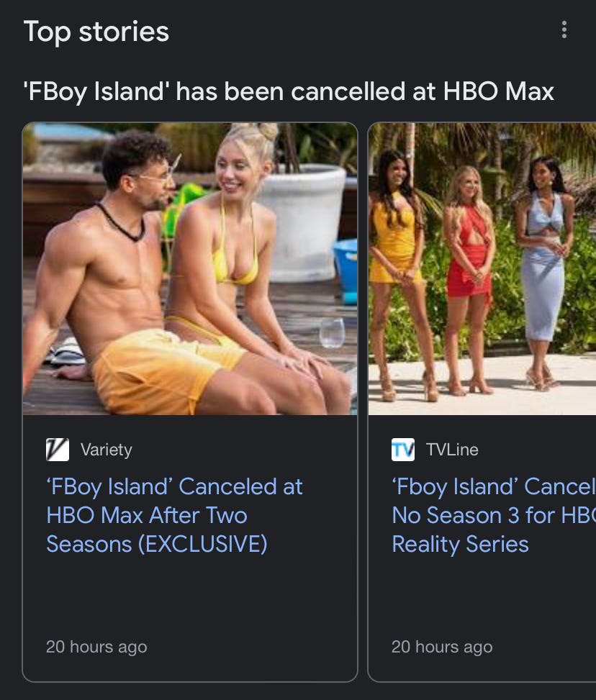Tap the Variety logo icon

click(x=58, y=450)
